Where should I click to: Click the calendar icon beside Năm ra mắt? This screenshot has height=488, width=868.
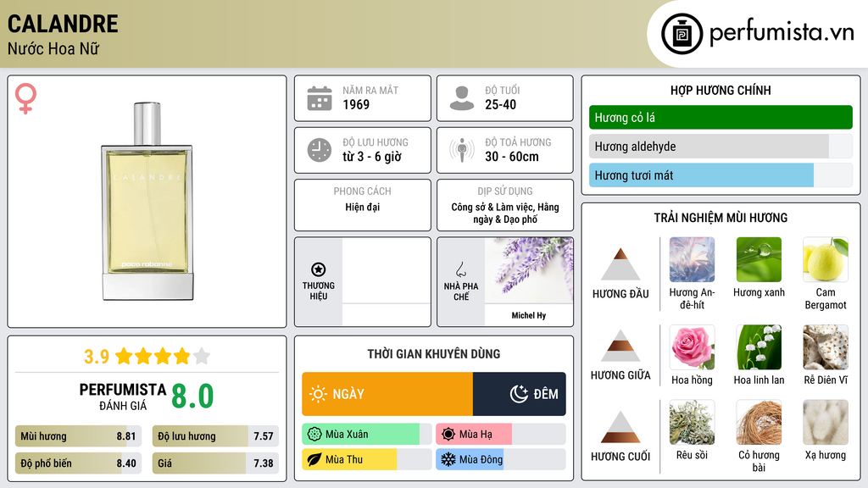(320, 98)
